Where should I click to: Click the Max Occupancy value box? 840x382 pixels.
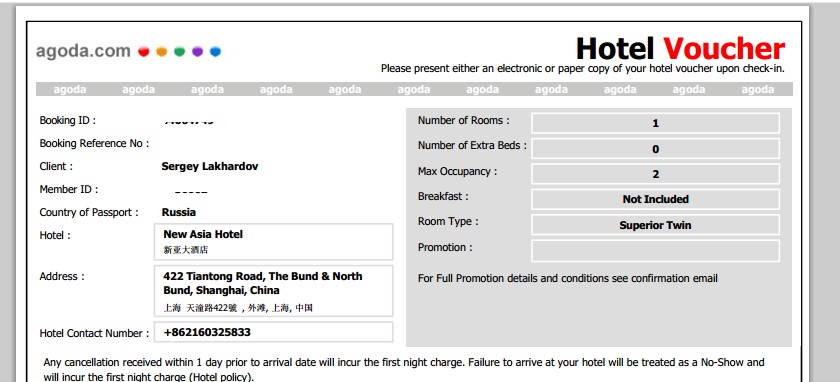655,174
